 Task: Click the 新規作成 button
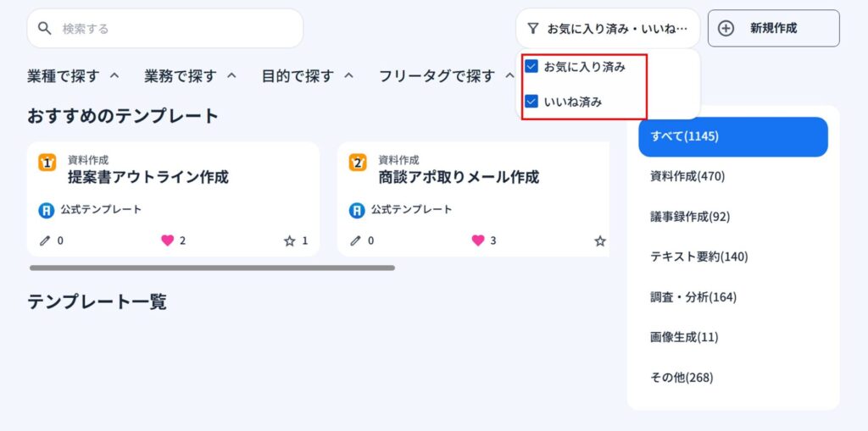point(773,29)
